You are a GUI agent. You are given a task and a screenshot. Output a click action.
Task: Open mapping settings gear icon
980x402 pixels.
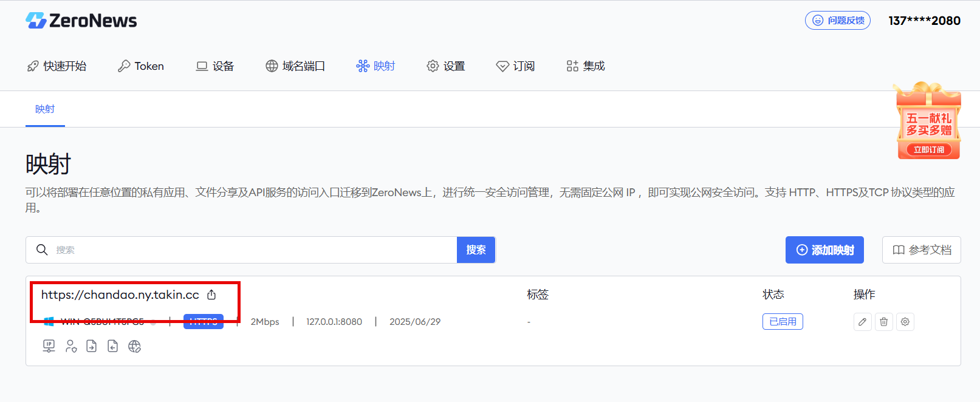[905, 322]
